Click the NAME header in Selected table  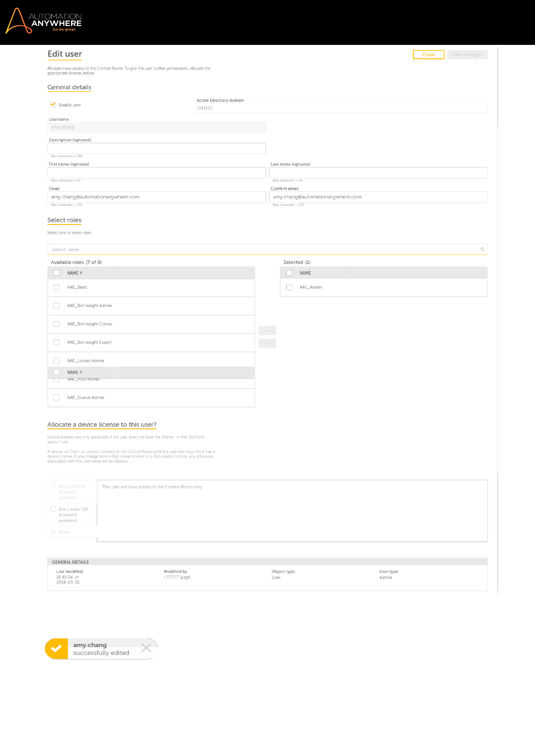tap(305, 273)
